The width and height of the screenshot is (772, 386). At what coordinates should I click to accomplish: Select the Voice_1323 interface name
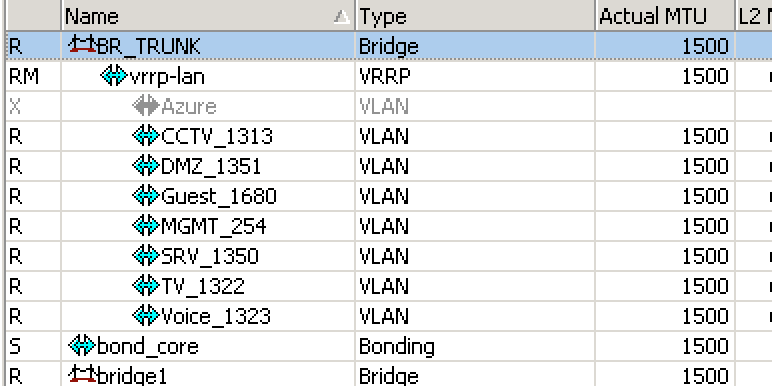pos(216,317)
